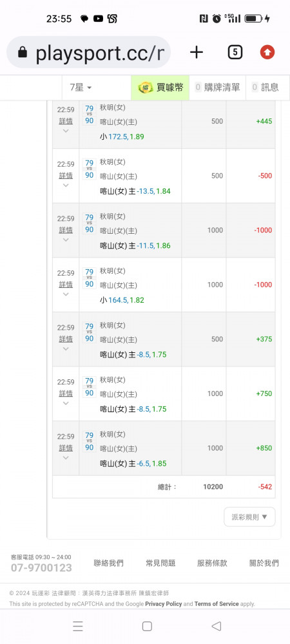The width and height of the screenshot is (290, 644).
Task: Open 聯絡我們 footer link
Action: 108,563
